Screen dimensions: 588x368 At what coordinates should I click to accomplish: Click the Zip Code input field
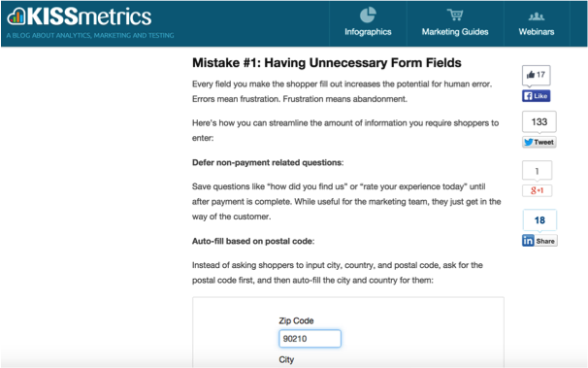(310, 339)
